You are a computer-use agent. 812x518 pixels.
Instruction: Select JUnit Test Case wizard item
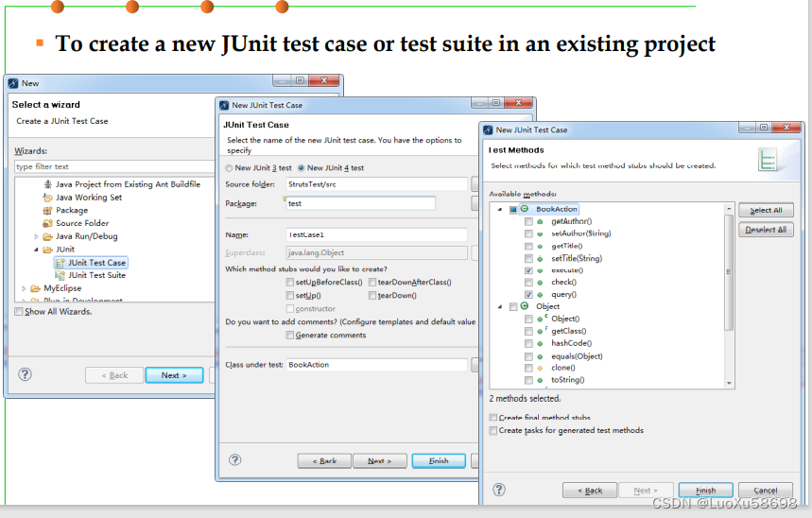(x=91, y=263)
